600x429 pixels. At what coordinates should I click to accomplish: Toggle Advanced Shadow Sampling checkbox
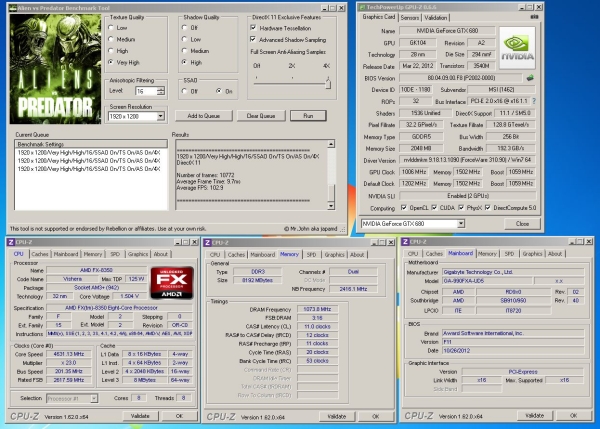coord(253,39)
